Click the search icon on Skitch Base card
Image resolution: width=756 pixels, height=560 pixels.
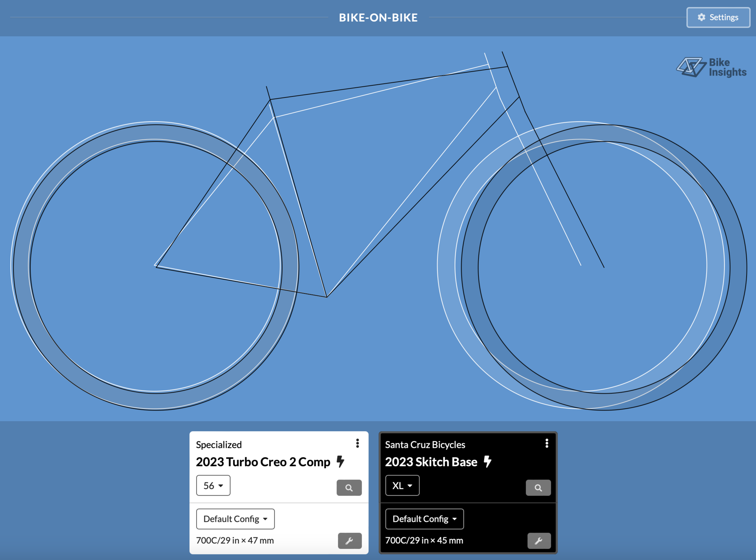point(539,486)
